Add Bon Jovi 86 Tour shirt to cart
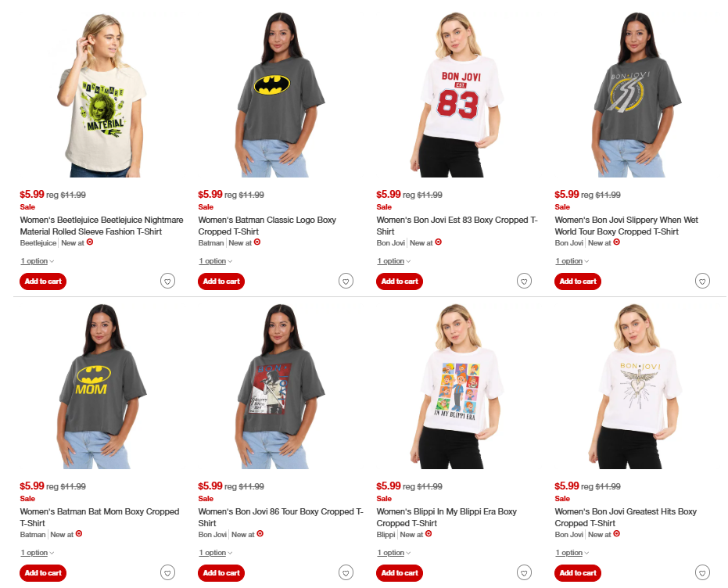The width and height of the screenshot is (728, 588). [x=221, y=572]
